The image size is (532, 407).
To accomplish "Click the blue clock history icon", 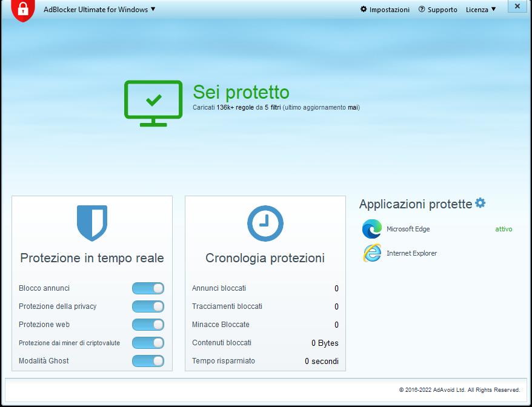I will 265,223.
